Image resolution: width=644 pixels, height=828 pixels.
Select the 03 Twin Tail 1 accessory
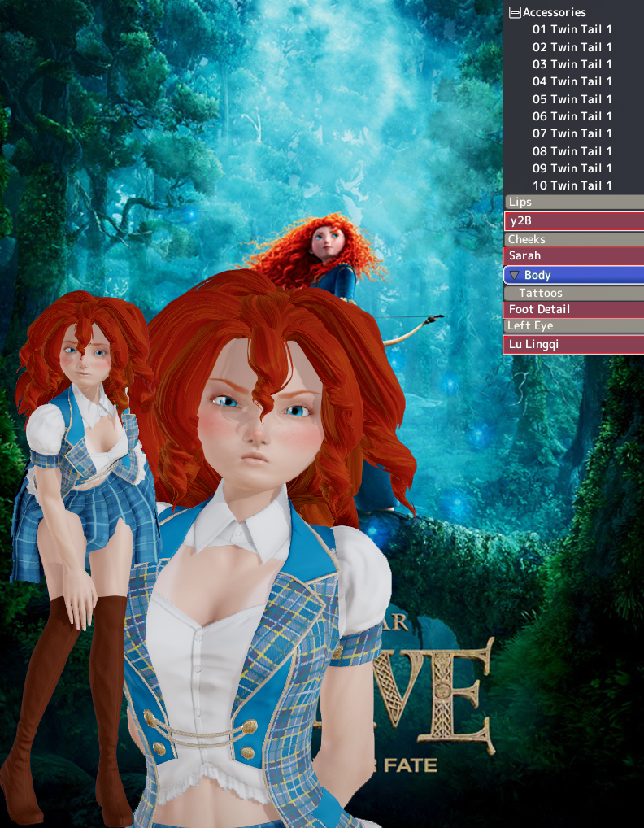(x=572, y=64)
